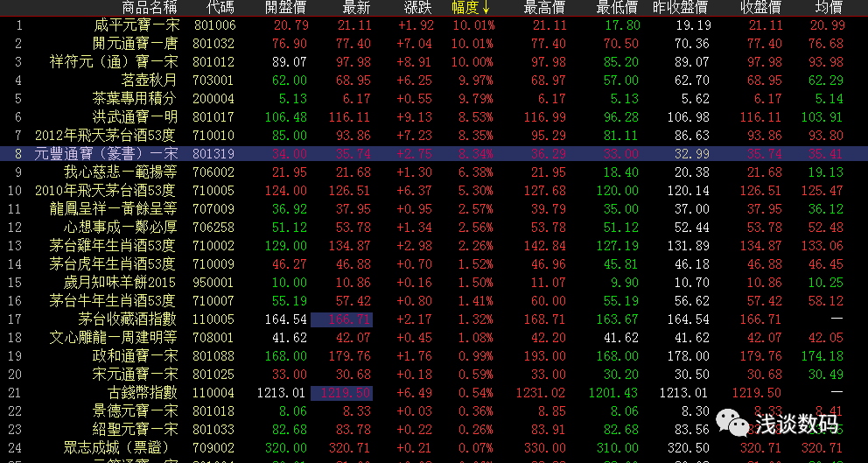Image resolution: width=868 pixels, height=463 pixels.
Task: Click code 801006
Action: 213,25
